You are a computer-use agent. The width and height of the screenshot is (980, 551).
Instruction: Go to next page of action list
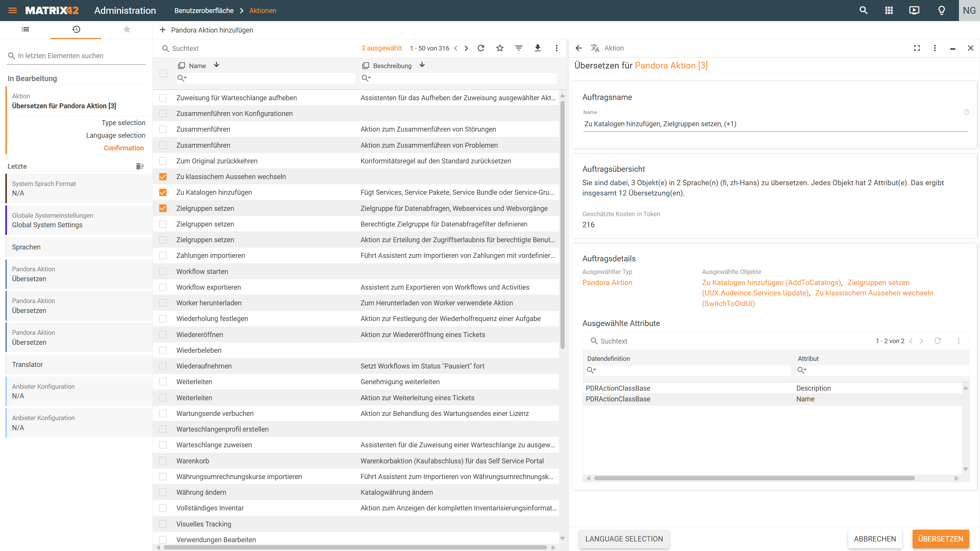(466, 48)
